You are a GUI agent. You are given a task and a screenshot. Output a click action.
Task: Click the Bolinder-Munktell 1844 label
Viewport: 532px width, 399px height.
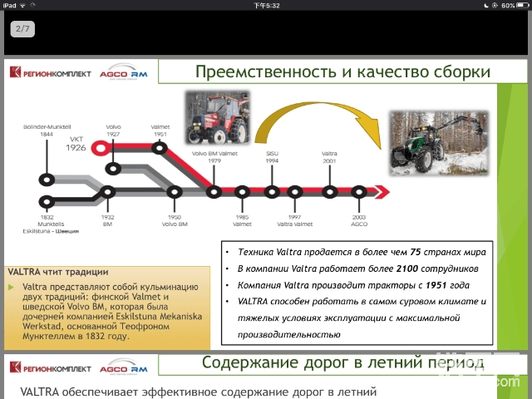click(47, 131)
